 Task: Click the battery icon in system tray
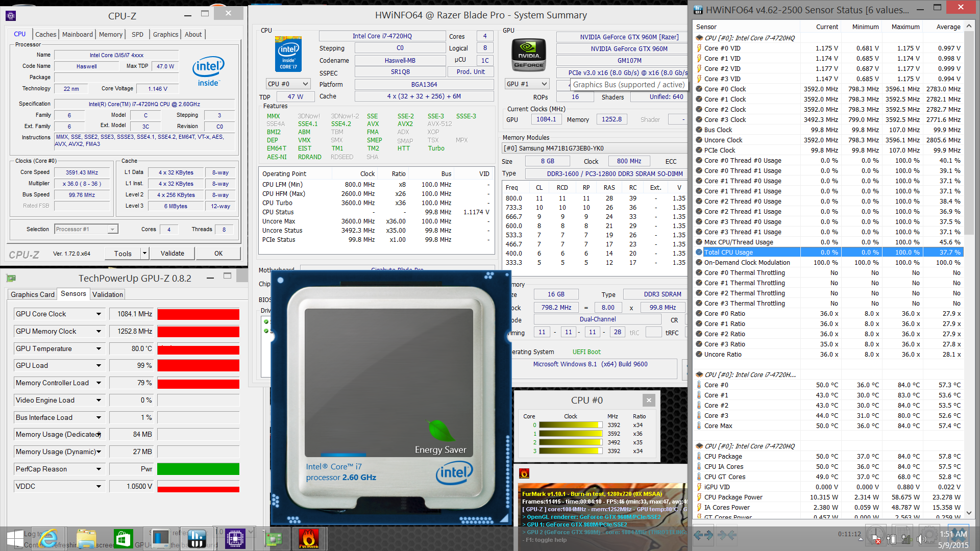(891, 539)
